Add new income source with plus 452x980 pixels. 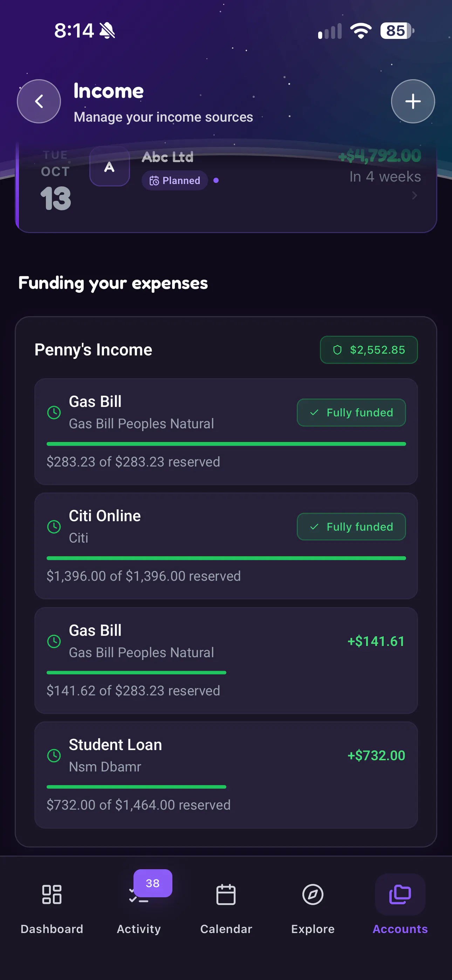click(413, 101)
